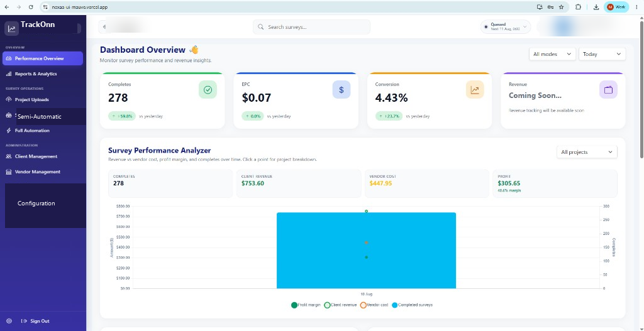This screenshot has height=331, width=644.
Task: Click the Completes green checkmark icon
Action: [208, 90]
